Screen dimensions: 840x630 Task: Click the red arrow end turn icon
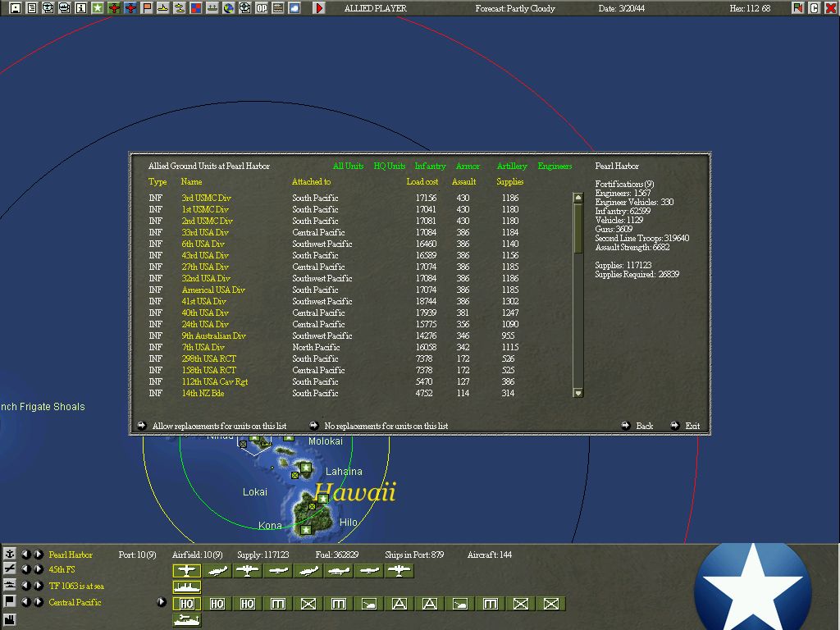pos(319,8)
